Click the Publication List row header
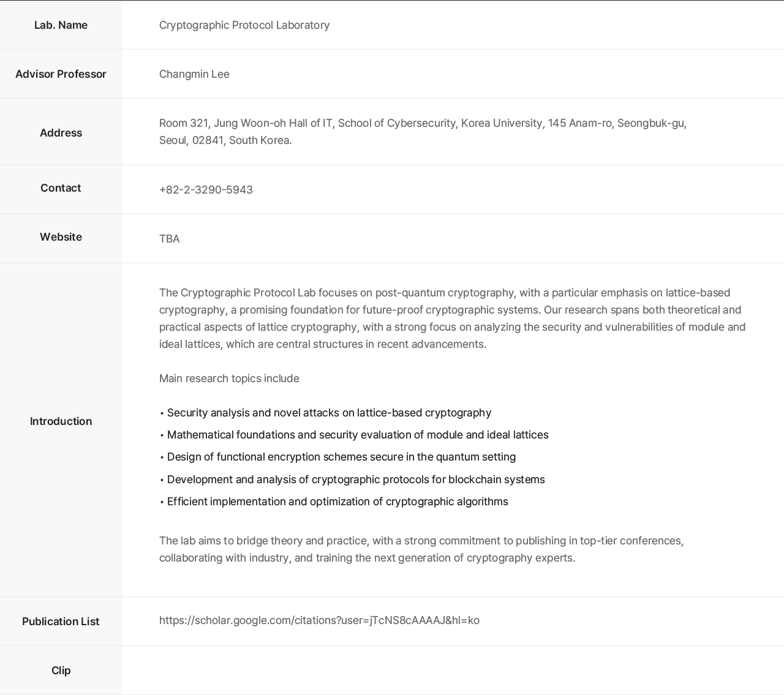Image resolution: width=784 pixels, height=695 pixels. 61,622
